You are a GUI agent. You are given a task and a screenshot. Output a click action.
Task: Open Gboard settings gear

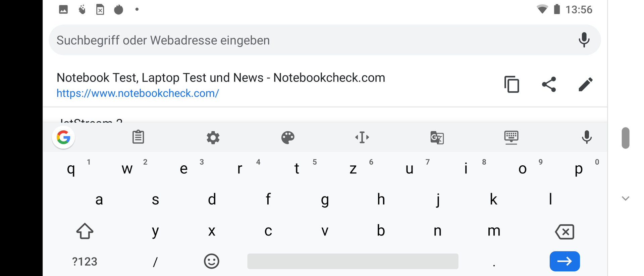tap(213, 137)
